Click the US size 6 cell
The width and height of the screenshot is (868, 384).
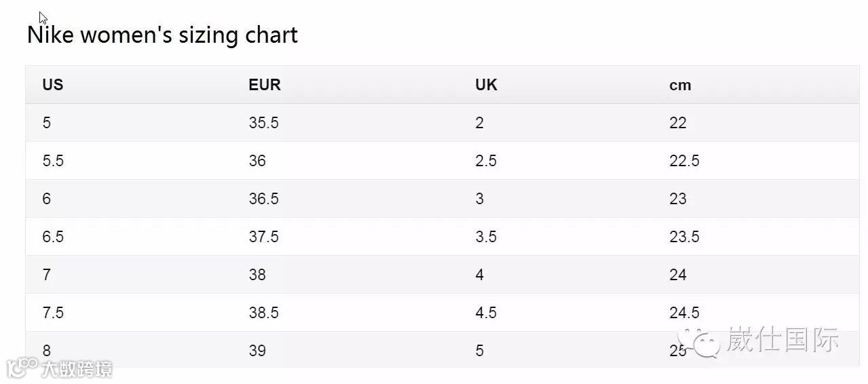(x=46, y=199)
